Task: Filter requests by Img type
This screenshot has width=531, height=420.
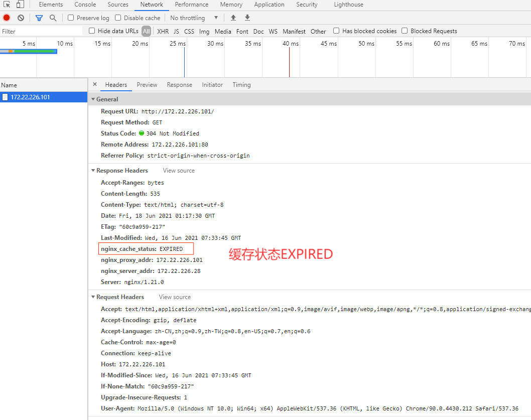Action: (204, 31)
